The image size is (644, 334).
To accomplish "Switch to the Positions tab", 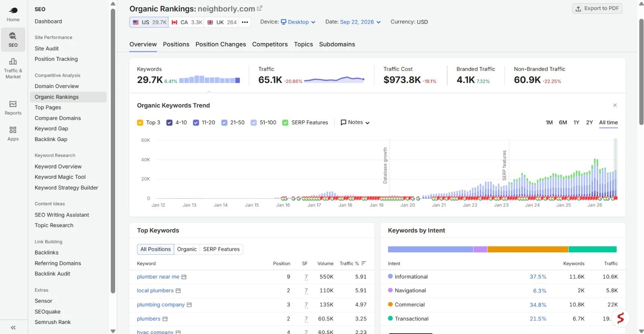I will [x=176, y=44].
